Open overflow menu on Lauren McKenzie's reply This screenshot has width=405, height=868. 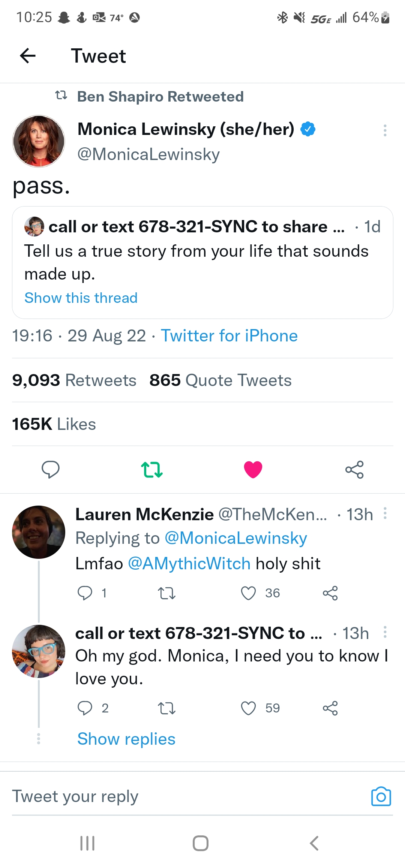[385, 513]
